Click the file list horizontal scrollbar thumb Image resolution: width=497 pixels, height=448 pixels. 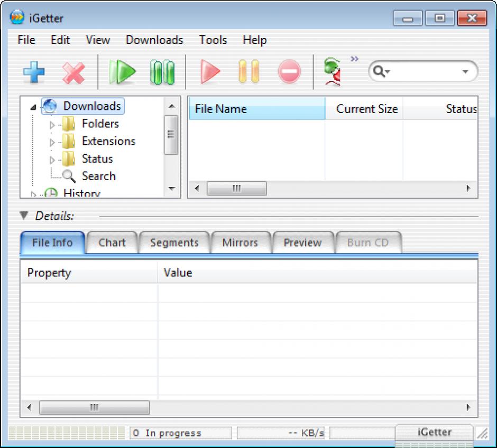point(236,189)
